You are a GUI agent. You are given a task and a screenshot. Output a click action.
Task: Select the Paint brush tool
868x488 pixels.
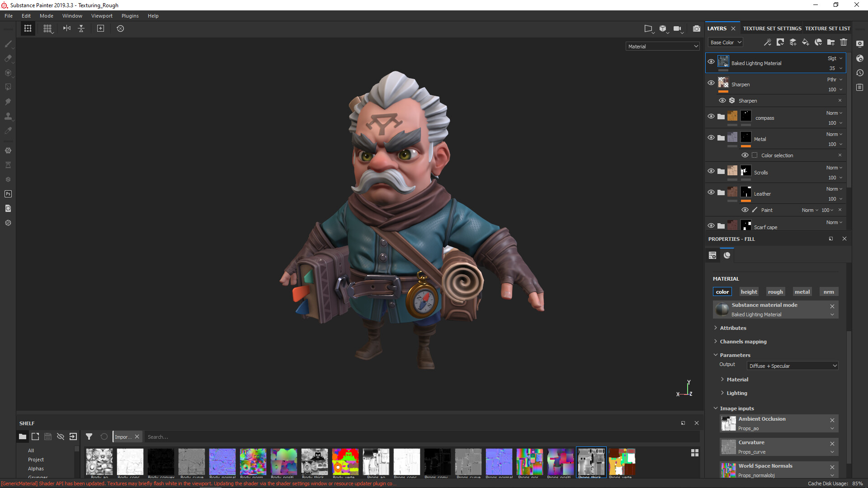[x=8, y=44]
